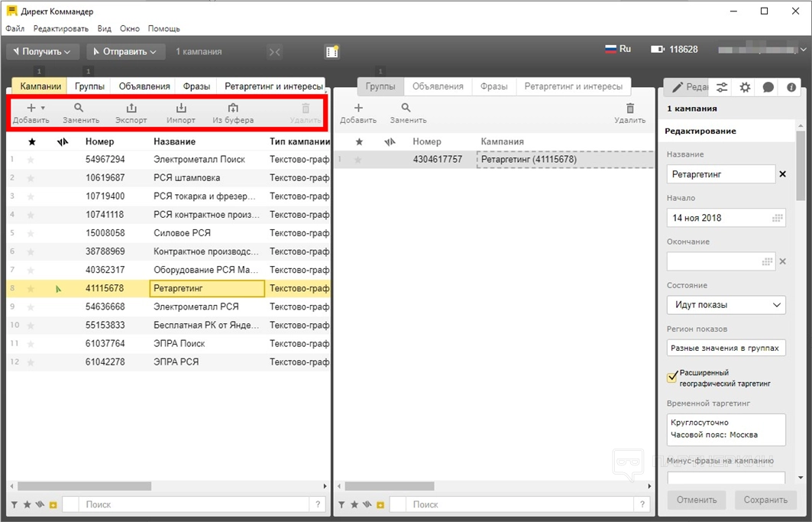The width and height of the screenshot is (812, 522).
Task: Expand the Отправить dropdown
Action: (x=125, y=51)
